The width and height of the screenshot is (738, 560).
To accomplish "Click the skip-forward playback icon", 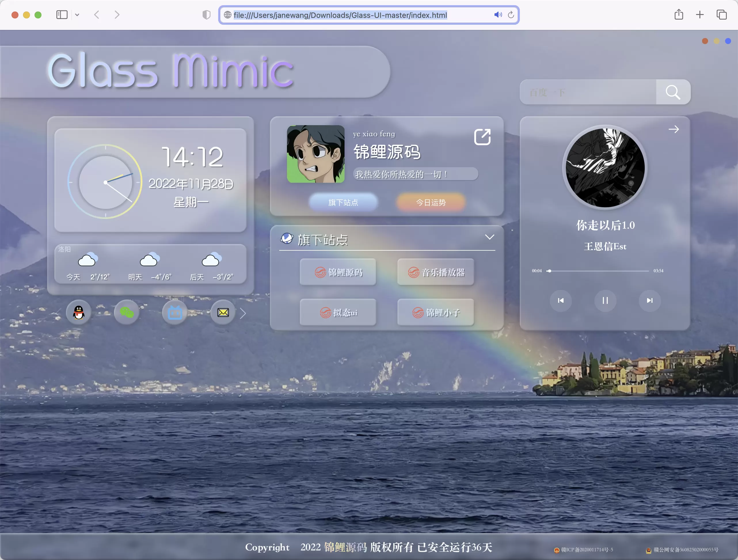I will point(648,301).
